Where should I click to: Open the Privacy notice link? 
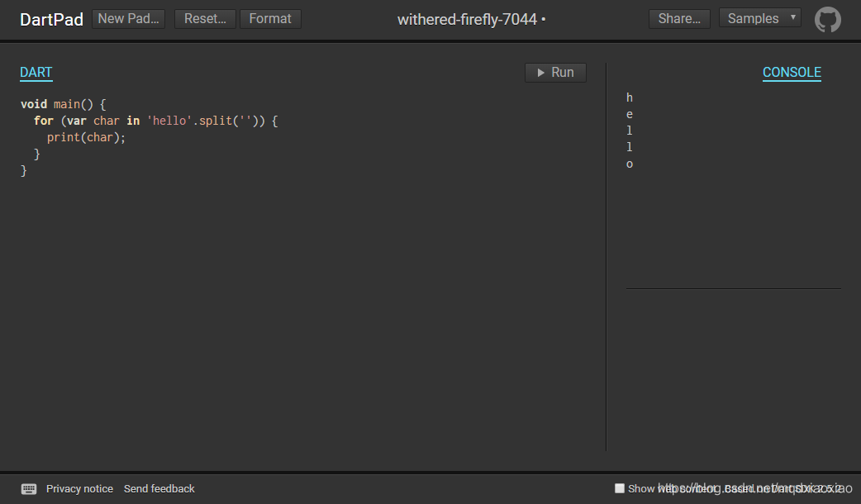click(x=79, y=488)
